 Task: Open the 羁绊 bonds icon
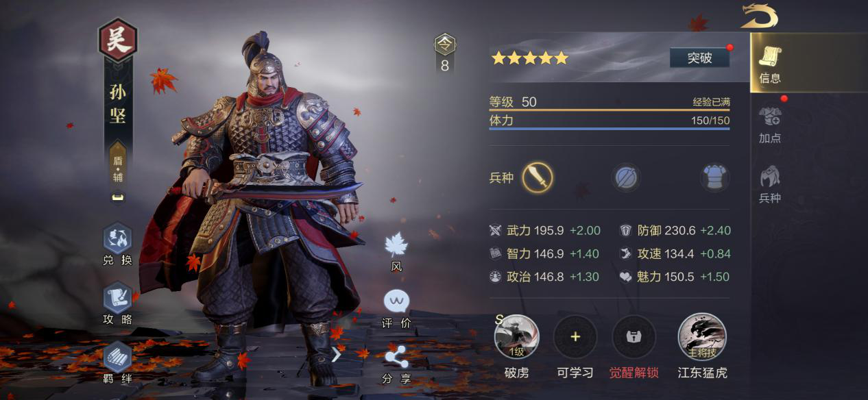point(117,357)
